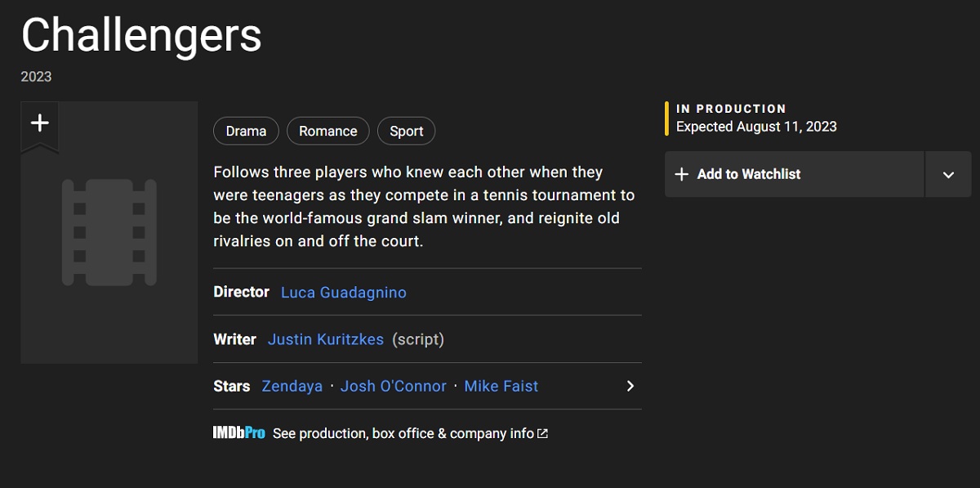Open the watchlist dropdown arrow
This screenshot has width=980, height=488.
tap(948, 174)
